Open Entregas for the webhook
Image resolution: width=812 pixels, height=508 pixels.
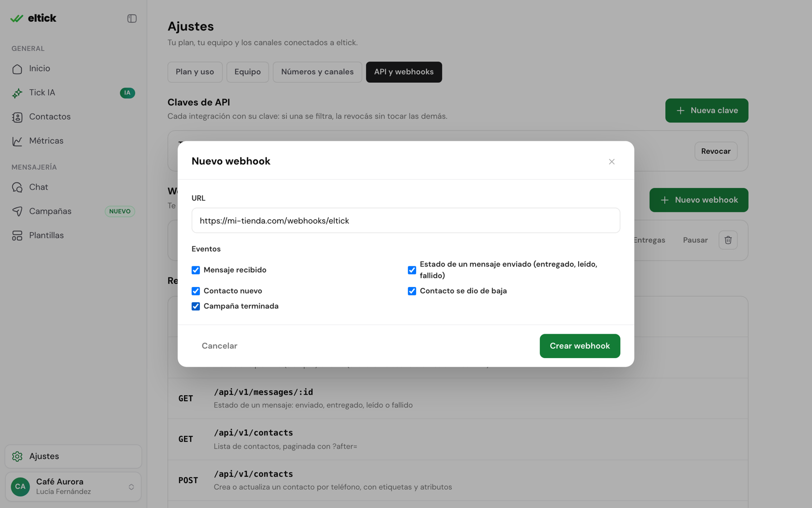point(650,240)
